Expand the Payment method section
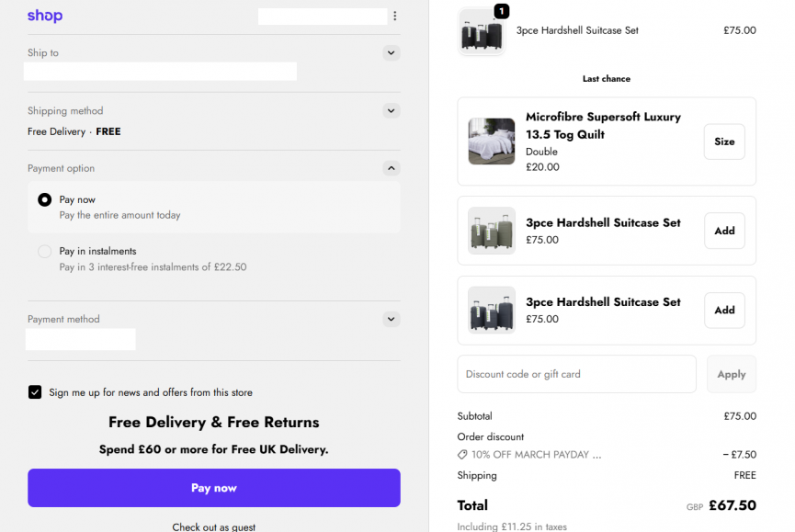This screenshot has height=532, width=795. click(392, 319)
